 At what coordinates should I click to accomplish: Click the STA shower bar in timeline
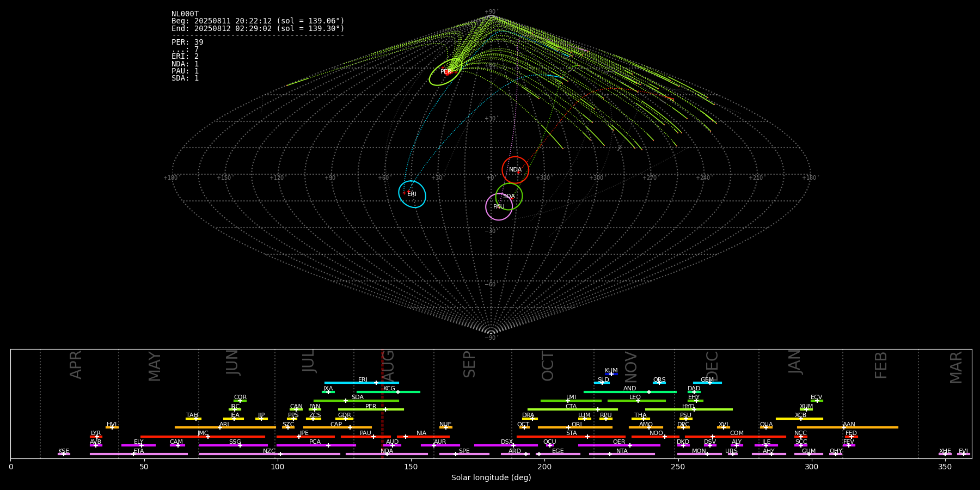[x=571, y=437]
